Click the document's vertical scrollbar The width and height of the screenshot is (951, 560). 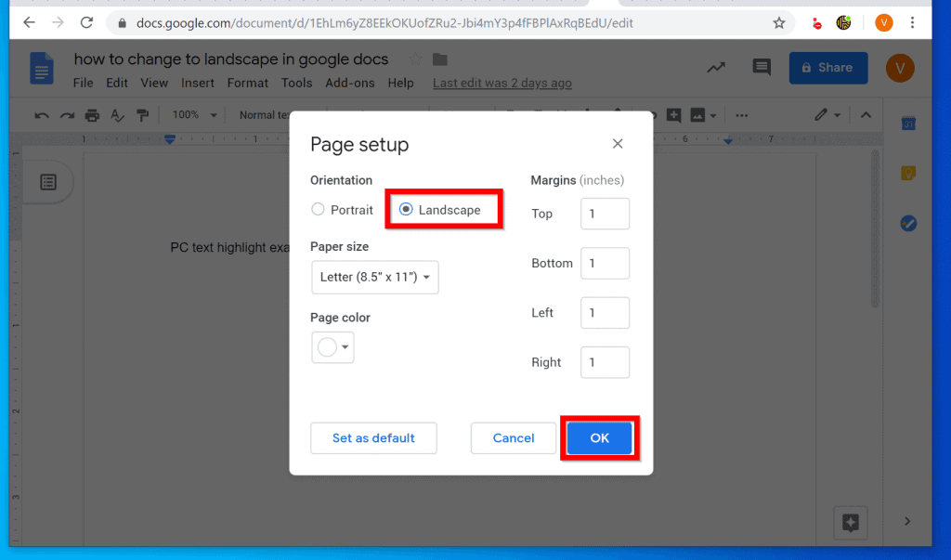pyautogui.click(x=875, y=229)
